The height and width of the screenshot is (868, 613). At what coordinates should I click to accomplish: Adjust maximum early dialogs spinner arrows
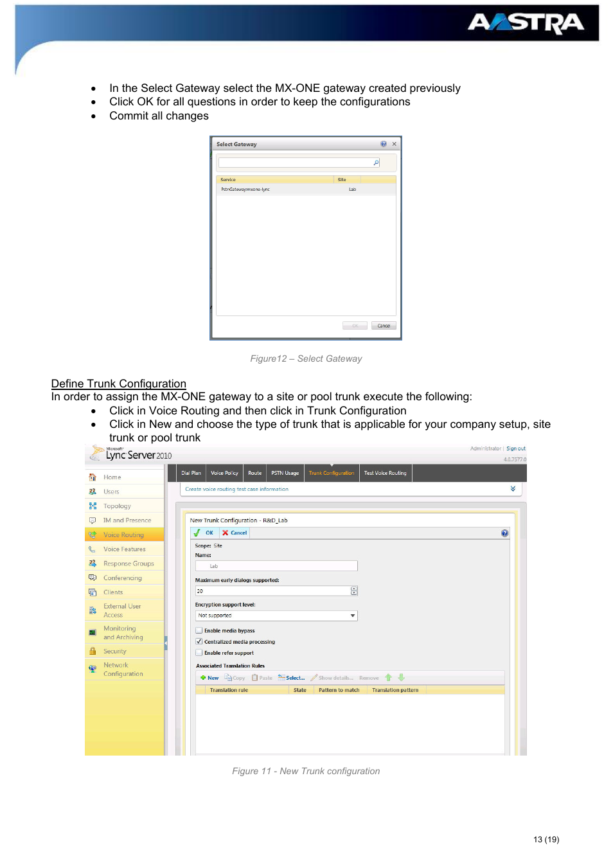354,591
